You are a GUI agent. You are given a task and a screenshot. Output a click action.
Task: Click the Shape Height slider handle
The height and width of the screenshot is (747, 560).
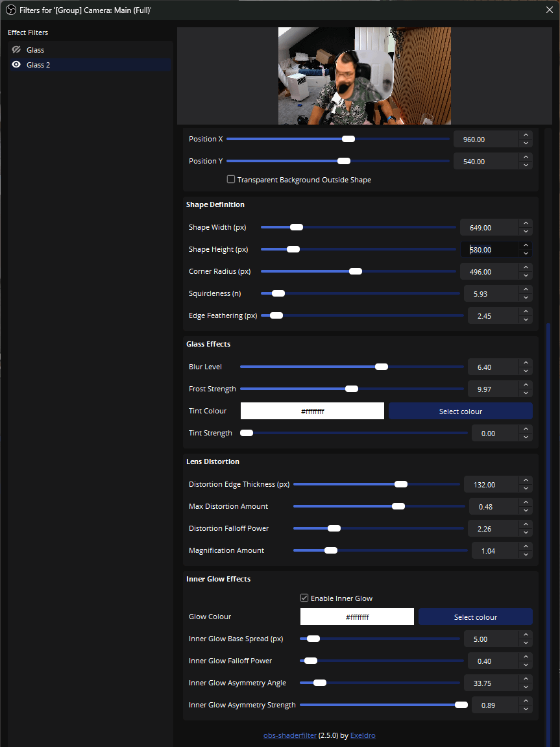pos(293,249)
